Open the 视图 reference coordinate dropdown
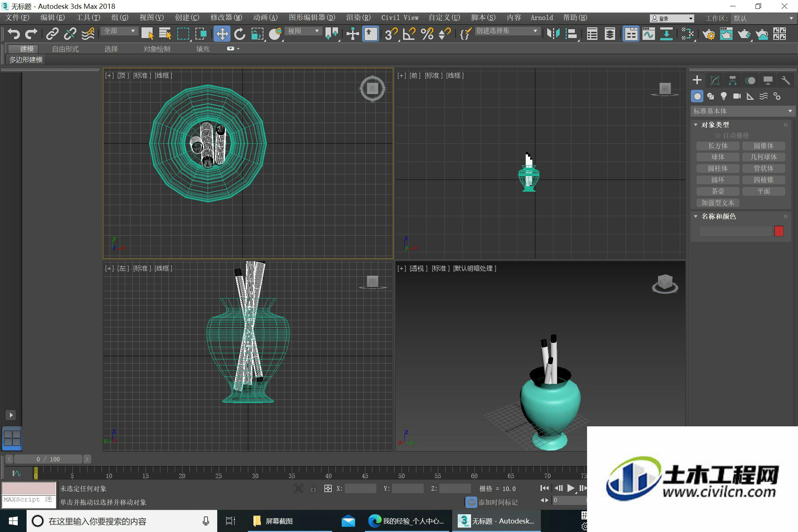Viewport: 798px width, 532px height. coord(303,31)
